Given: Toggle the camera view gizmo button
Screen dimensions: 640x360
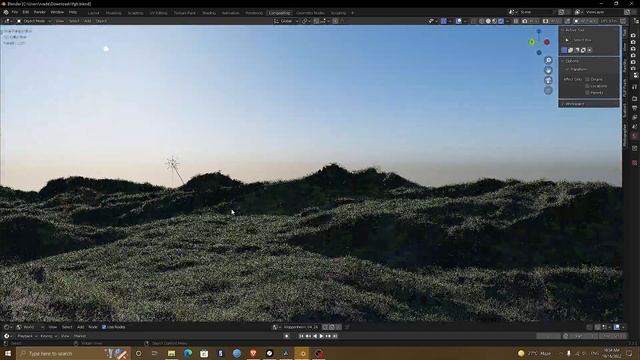Looking at the screenshot, I should coord(548,80).
